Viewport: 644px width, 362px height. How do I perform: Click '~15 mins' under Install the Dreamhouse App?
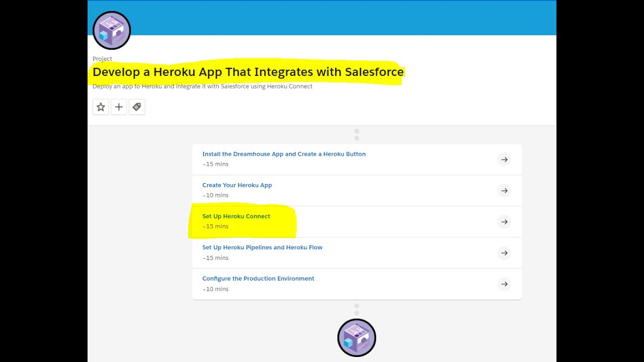coord(215,164)
